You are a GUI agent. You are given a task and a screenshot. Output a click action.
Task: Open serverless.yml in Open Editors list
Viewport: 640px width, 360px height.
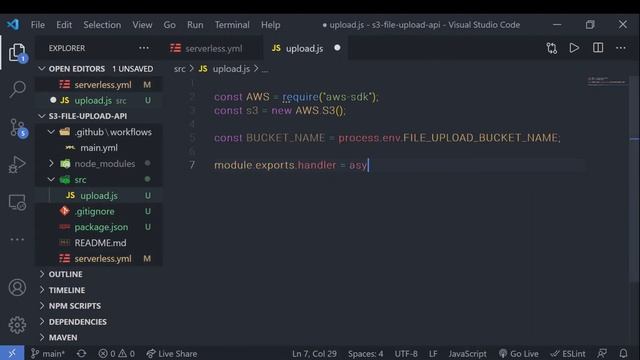click(99, 84)
